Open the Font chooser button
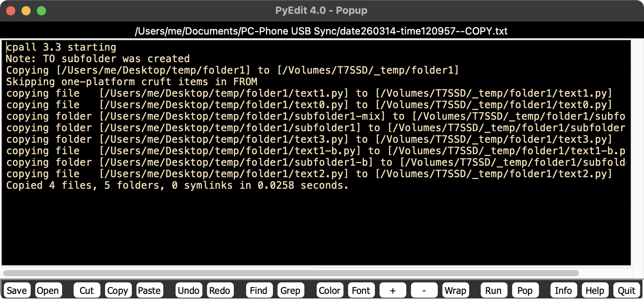Screen dimensions: 644x300 [x=361, y=290]
